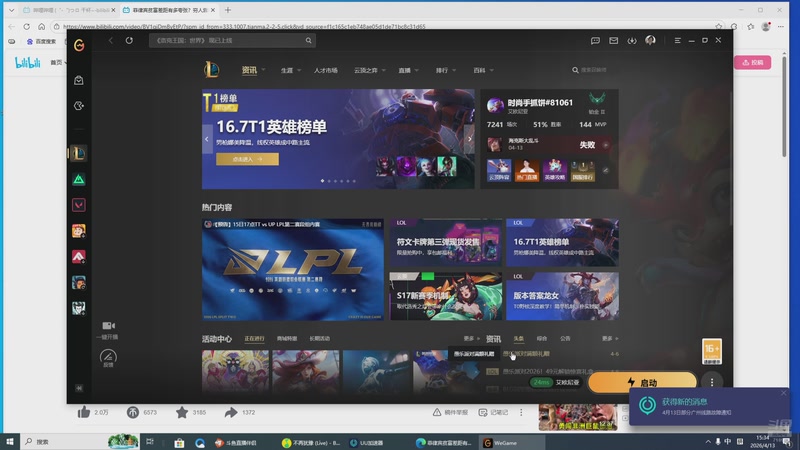Go to the next banner slide
This screenshot has height=450, width=800.
click(x=469, y=139)
